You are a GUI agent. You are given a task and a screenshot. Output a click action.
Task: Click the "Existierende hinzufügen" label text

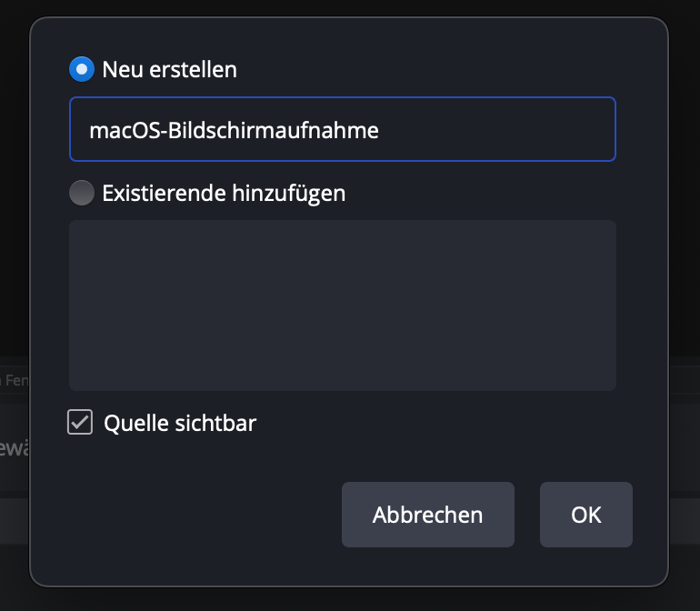tap(224, 193)
